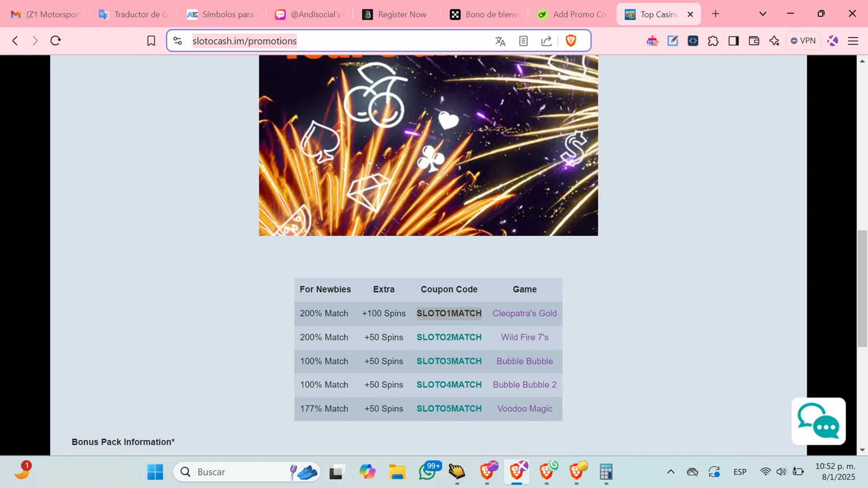
Task: Open the Calculator from the taskbar
Action: pyautogui.click(x=606, y=472)
